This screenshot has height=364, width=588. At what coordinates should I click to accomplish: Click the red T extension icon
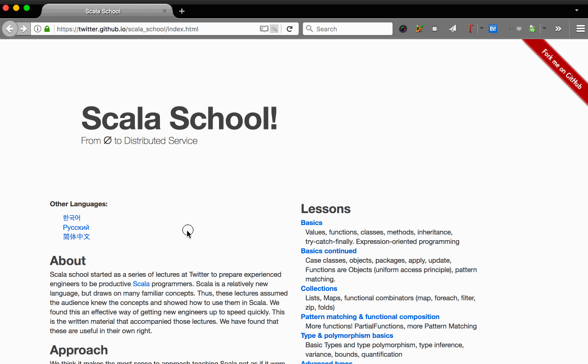469,29
